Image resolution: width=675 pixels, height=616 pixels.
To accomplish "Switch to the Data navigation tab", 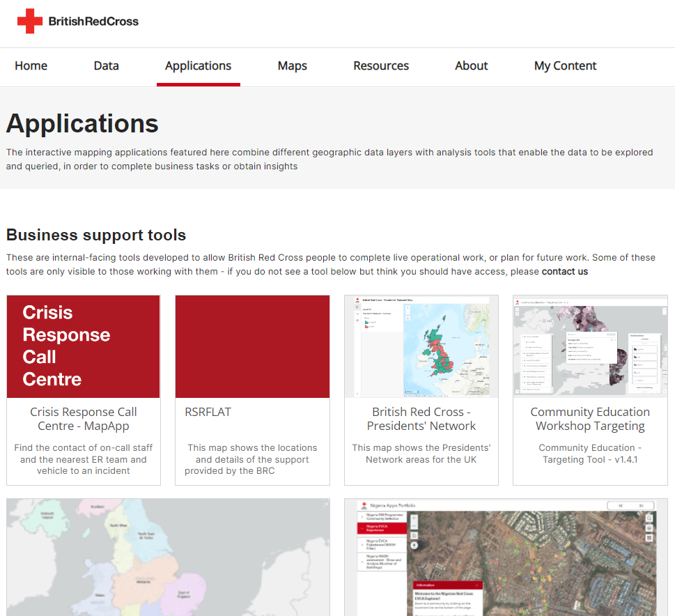I will pos(106,66).
